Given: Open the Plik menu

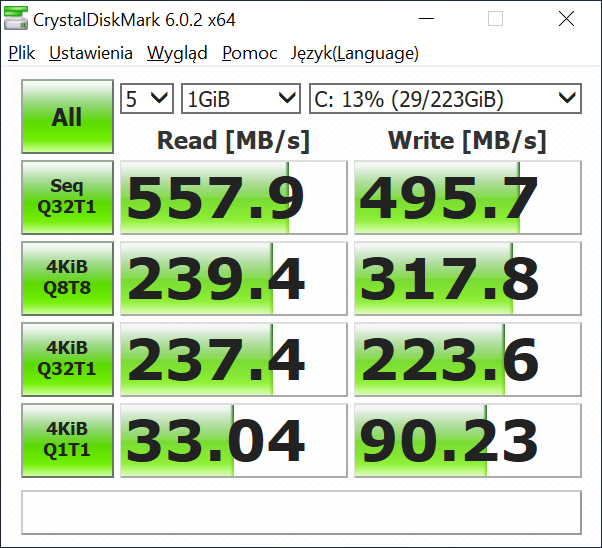Looking at the screenshot, I should pyautogui.click(x=21, y=54).
